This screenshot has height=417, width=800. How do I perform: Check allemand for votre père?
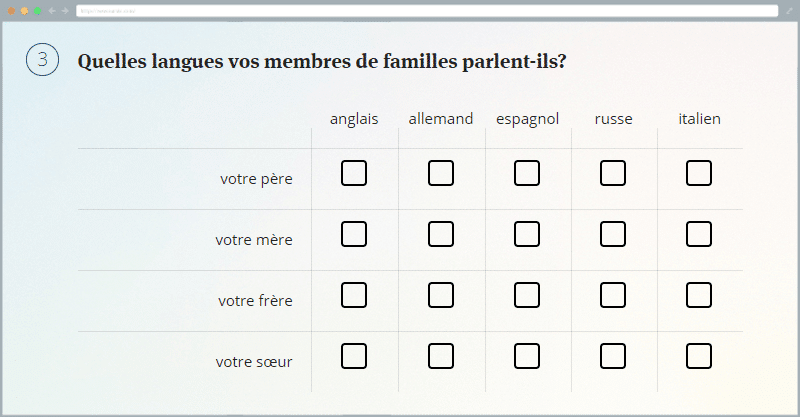coord(441,173)
